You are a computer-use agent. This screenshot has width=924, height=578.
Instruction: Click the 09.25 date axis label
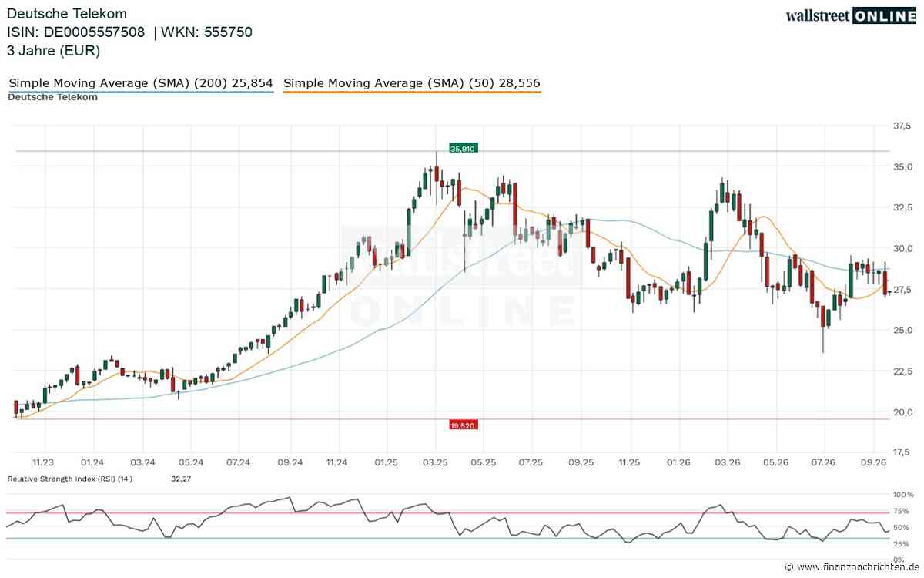[581, 462]
